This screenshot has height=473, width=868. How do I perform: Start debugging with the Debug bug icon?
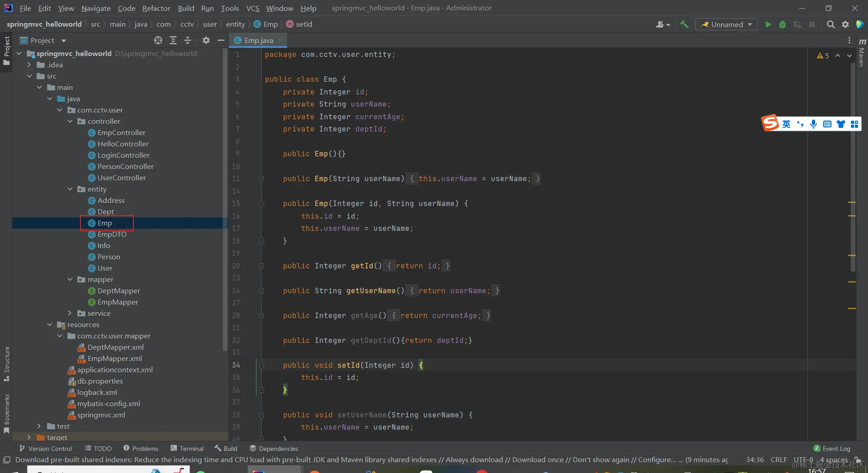pos(783,24)
